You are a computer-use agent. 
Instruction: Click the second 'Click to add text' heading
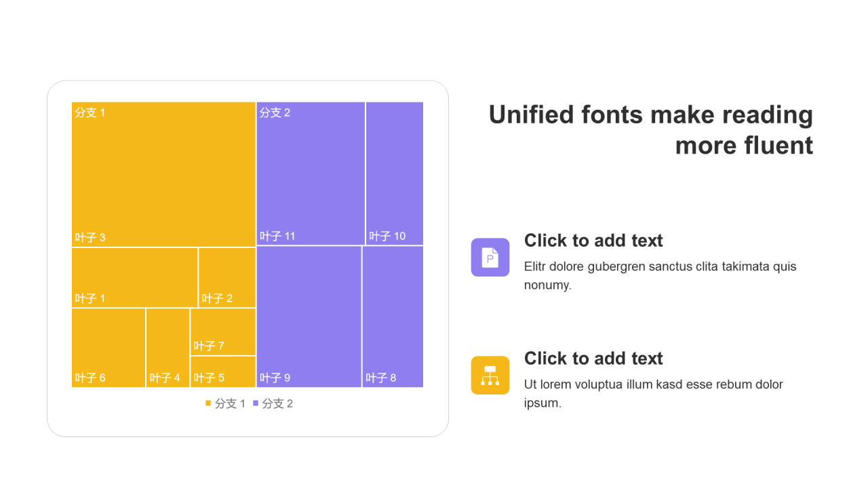click(x=593, y=359)
